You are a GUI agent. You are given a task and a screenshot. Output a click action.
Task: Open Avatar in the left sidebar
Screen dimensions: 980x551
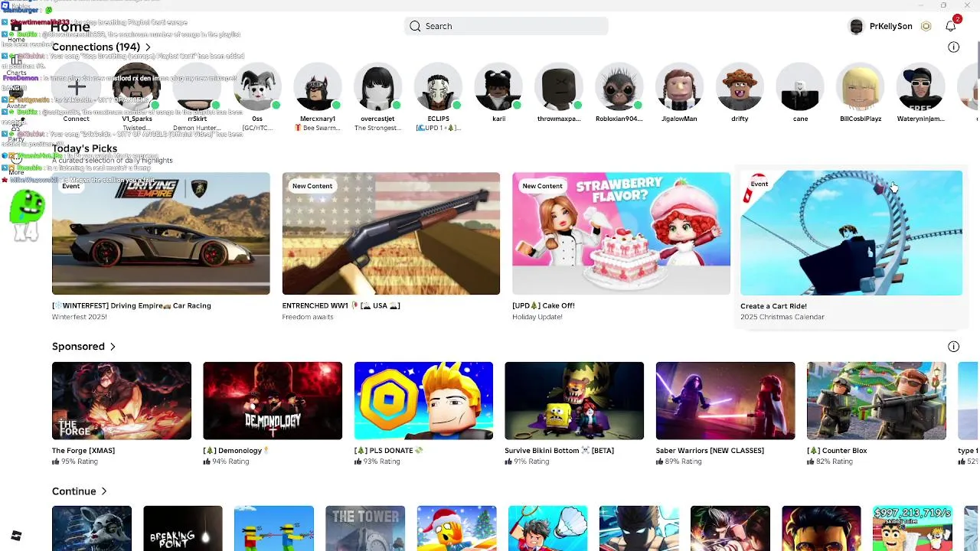point(16,97)
